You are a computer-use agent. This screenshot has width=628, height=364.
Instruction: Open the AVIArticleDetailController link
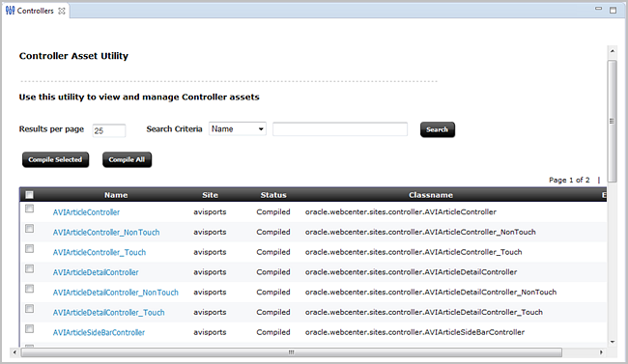click(x=96, y=272)
